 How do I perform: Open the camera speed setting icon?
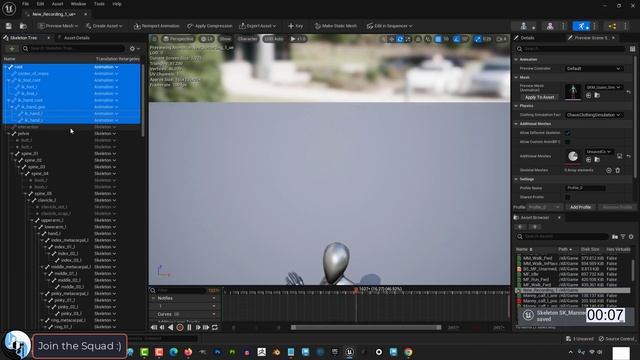click(x=502, y=39)
